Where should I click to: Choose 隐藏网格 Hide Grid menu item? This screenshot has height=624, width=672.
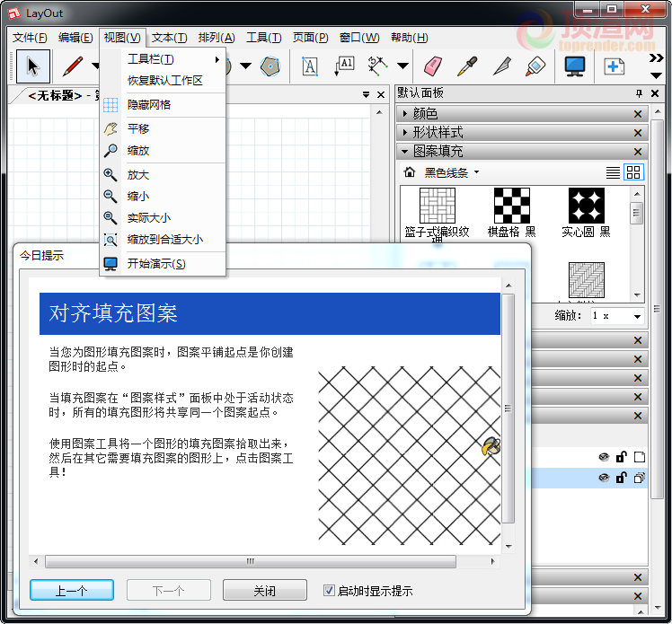pyautogui.click(x=163, y=104)
